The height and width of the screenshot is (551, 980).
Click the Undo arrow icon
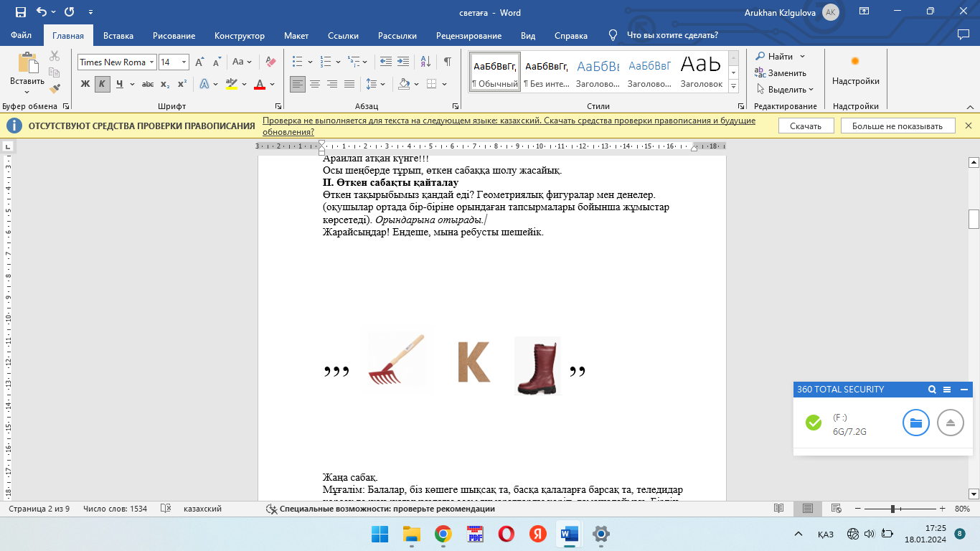pyautogui.click(x=42, y=12)
